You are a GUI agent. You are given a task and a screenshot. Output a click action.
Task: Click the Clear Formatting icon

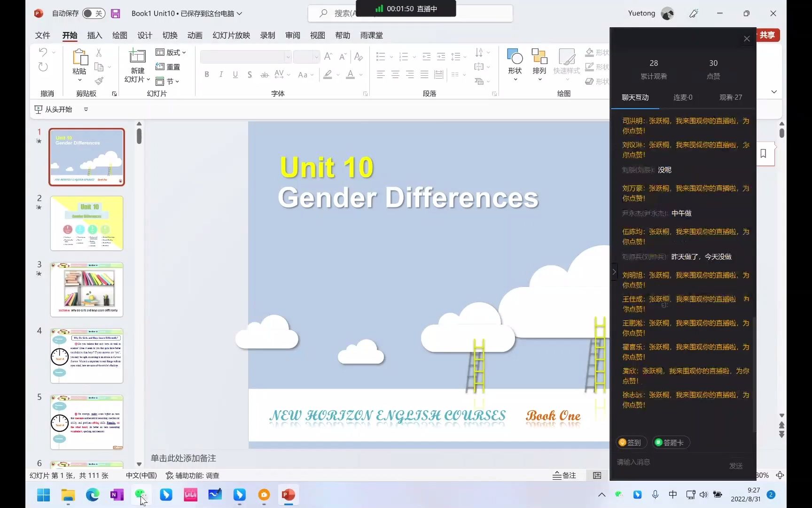(x=359, y=56)
